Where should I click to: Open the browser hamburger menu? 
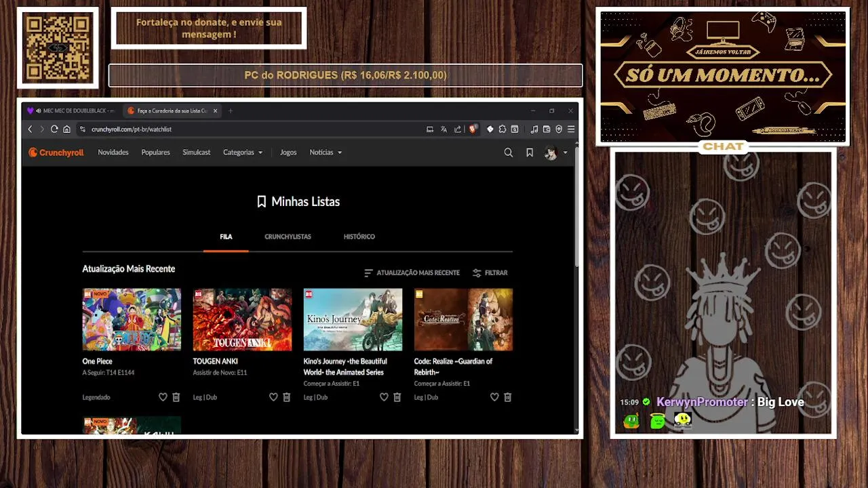click(x=571, y=129)
